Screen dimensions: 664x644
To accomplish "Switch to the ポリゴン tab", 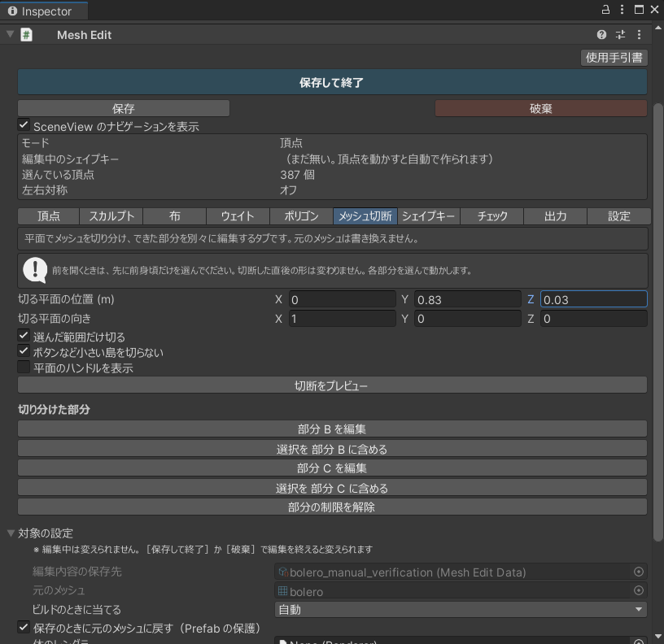I will (x=302, y=216).
